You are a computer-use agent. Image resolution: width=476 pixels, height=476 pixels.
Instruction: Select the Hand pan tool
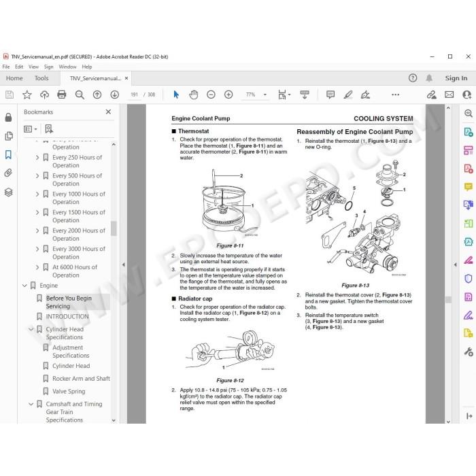pyautogui.click(x=193, y=95)
